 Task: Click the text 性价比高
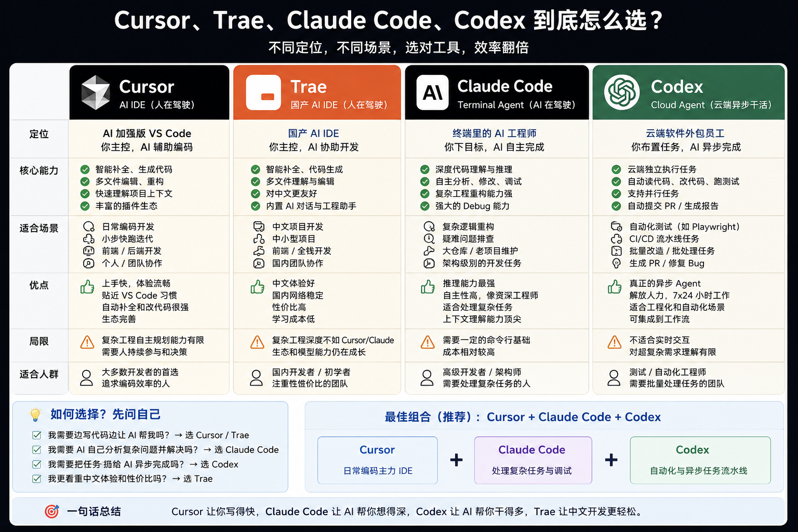coord(289,307)
